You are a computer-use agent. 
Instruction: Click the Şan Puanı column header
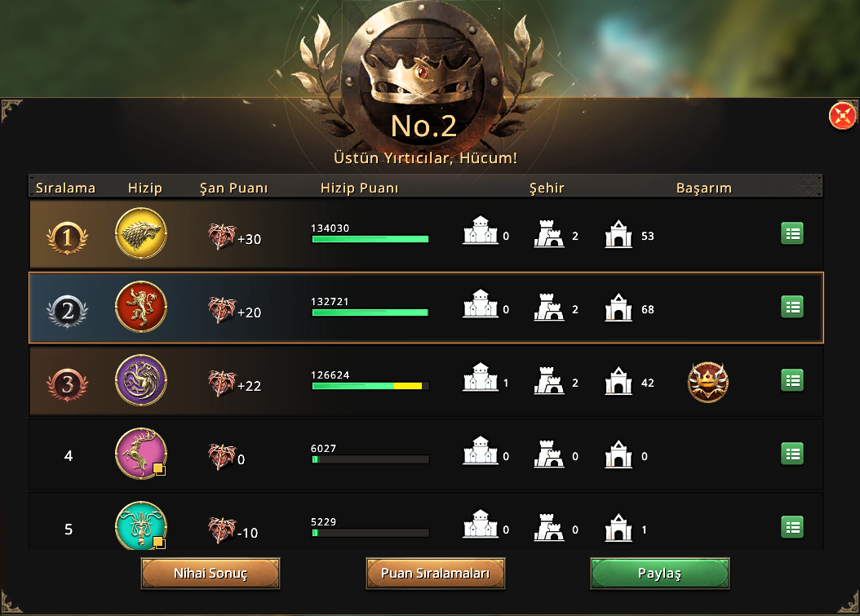click(233, 188)
